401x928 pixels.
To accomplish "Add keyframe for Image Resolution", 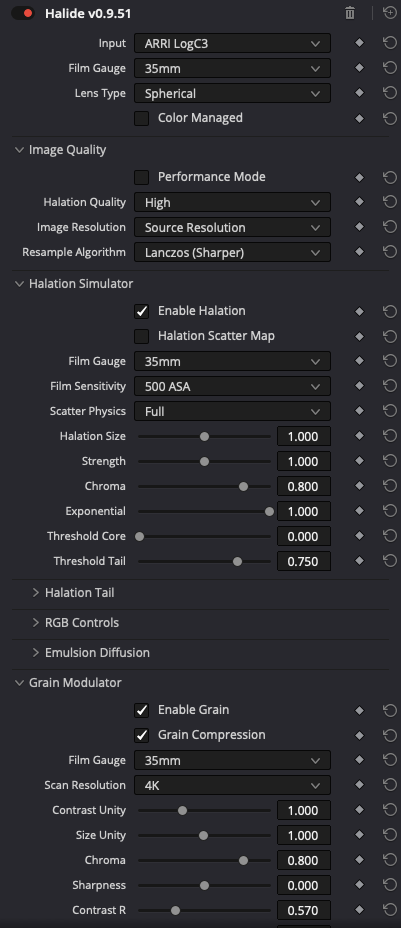I will [x=359, y=227].
